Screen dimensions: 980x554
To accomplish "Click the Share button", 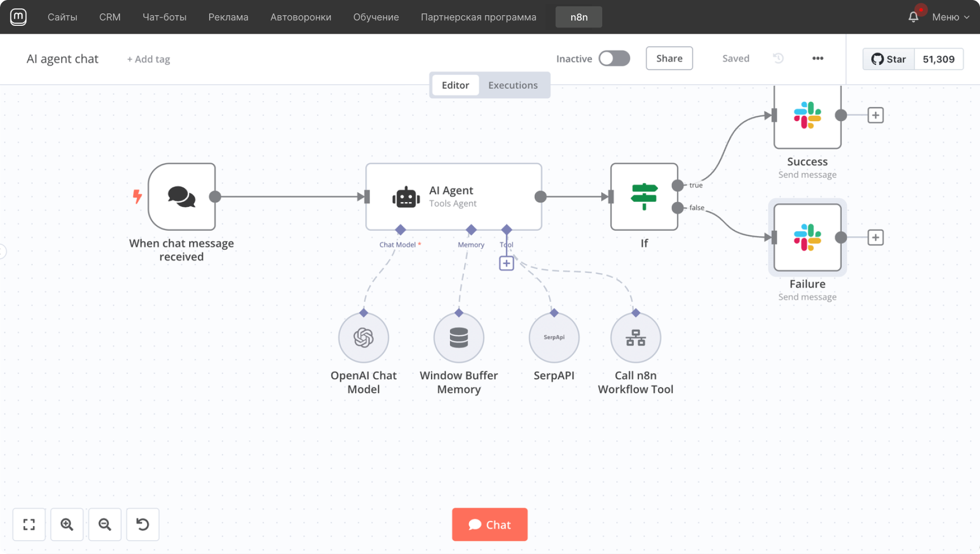I will pyautogui.click(x=669, y=58).
